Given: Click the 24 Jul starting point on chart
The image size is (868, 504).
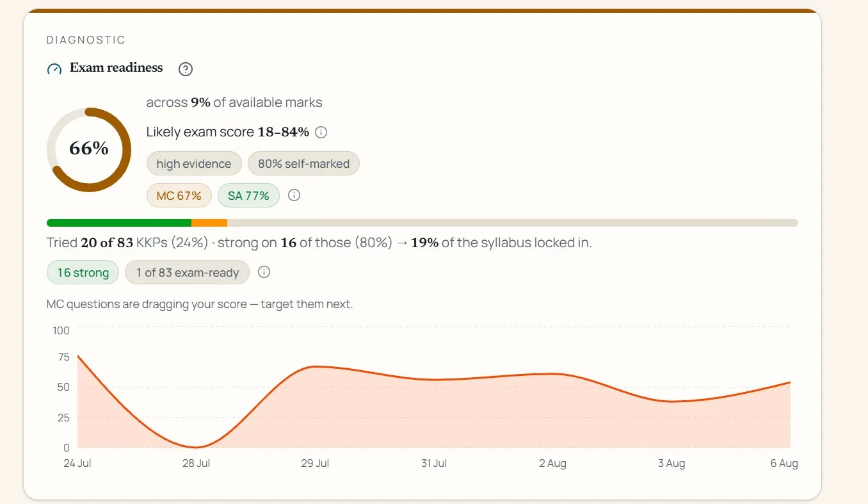Looking at the screenshot, I should coord(78,356).
